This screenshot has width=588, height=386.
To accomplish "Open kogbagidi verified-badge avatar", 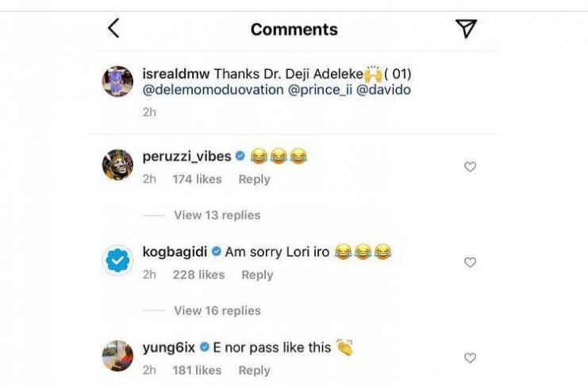I will tap(117, 260).
